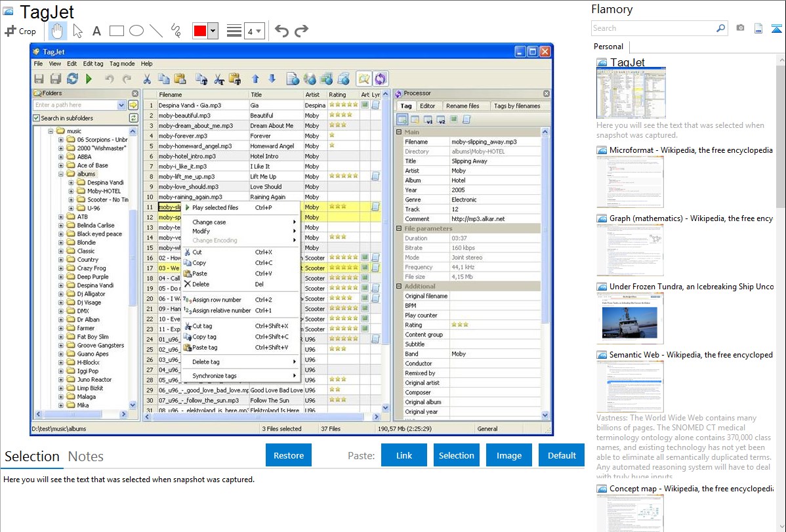Viewport: 786px width, 532px height.
Task: Select the freehand scribble tool
Action: point(176,31)
